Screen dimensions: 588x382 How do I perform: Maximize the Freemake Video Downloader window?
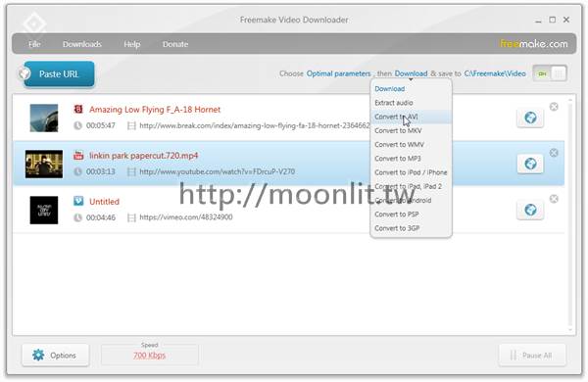coord(553,20)
